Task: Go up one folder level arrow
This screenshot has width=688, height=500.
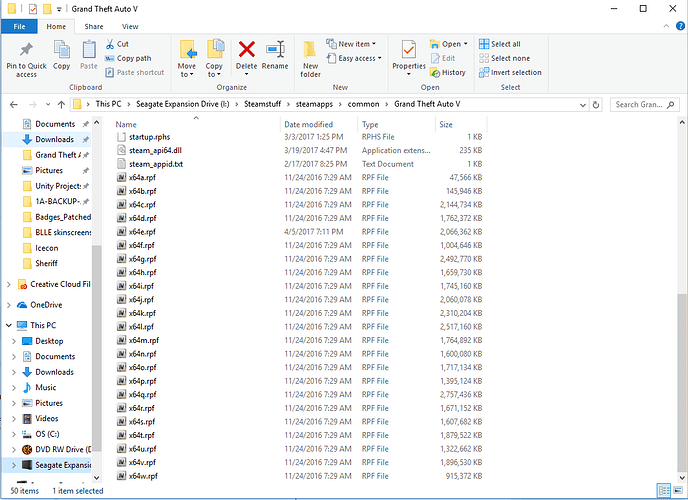Action: click(61, 104)
